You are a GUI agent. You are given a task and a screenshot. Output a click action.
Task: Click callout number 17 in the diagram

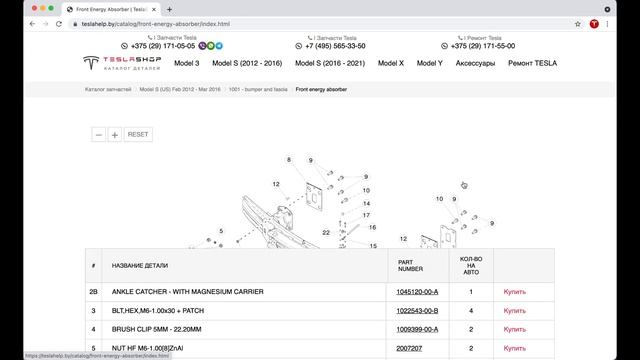[x=366, y=215]
